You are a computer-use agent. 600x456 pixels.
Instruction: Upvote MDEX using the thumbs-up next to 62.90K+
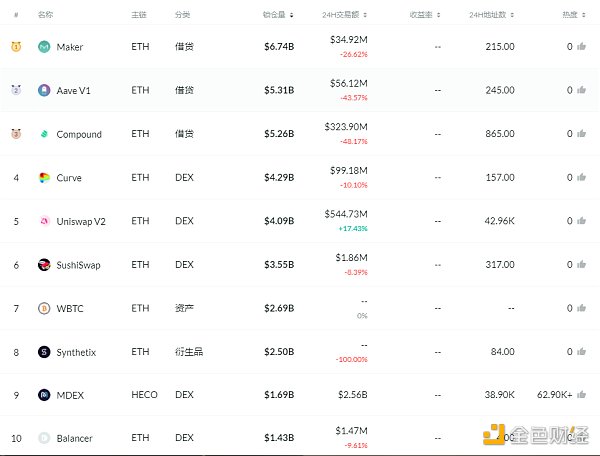point(580,395)
